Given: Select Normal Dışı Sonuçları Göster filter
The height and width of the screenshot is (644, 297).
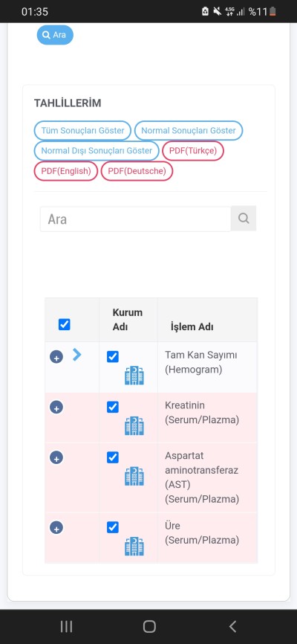Looking at the screenshot, I should 97,151.
